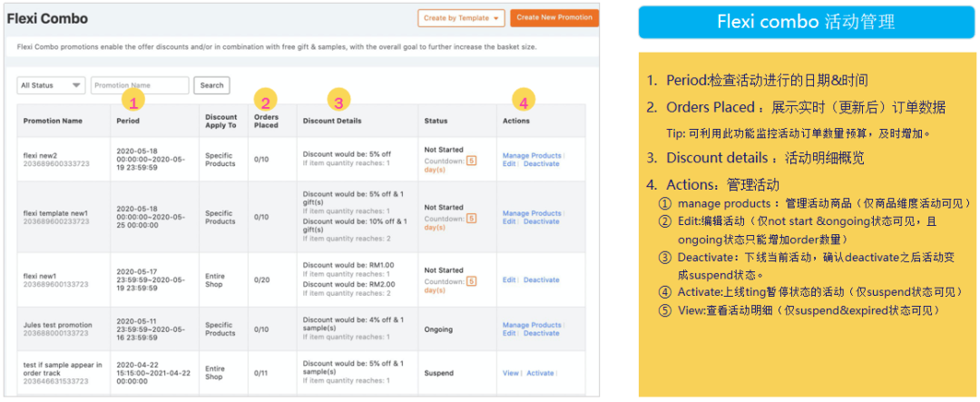Click the Period column header
This screenshot has width=980, height=402.
[128, 121]
